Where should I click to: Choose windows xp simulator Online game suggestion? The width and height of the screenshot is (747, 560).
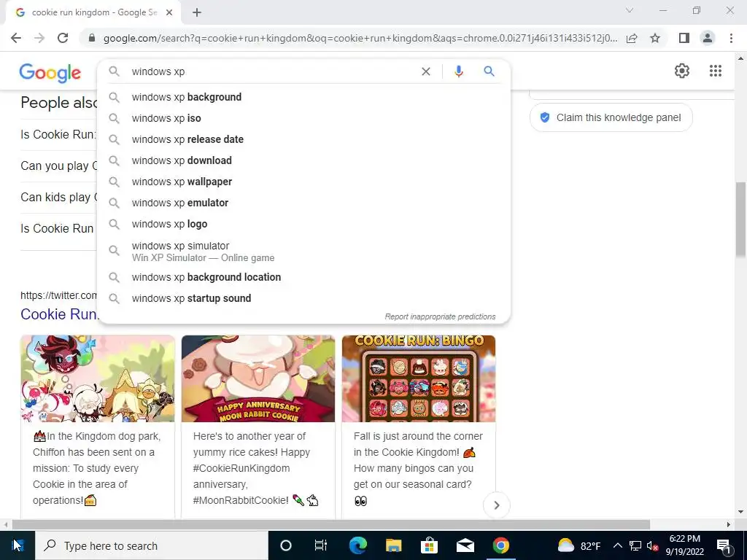point(303,251)
